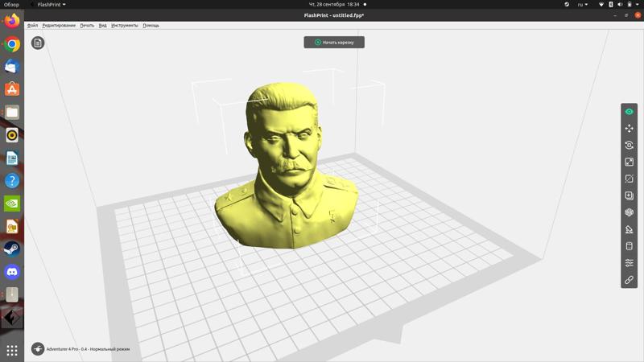
Task: Select the View (eye) tool in right toolbar
Action: 629,112
